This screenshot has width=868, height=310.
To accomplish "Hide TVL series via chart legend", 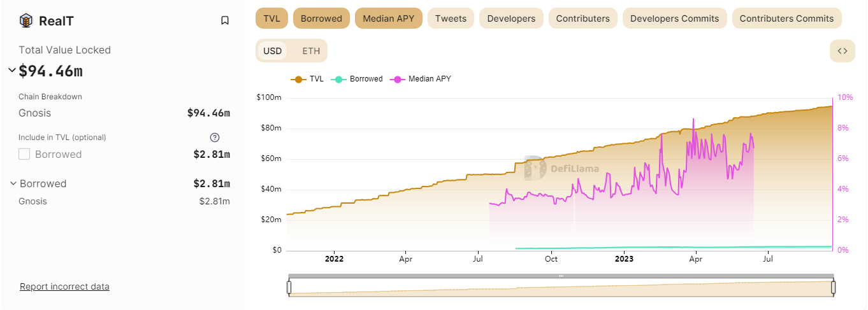I will pyautogui.click(x=307, y=79).
